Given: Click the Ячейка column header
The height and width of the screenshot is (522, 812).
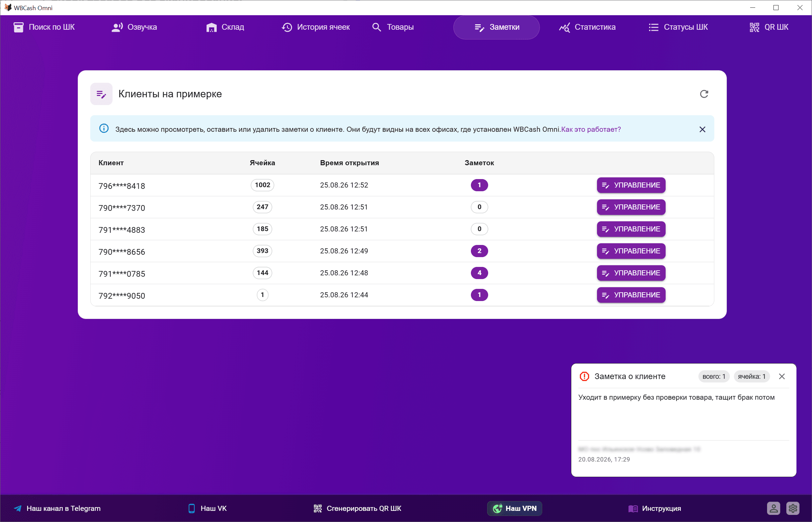Looking at the screenshot, I should [262, 163].
